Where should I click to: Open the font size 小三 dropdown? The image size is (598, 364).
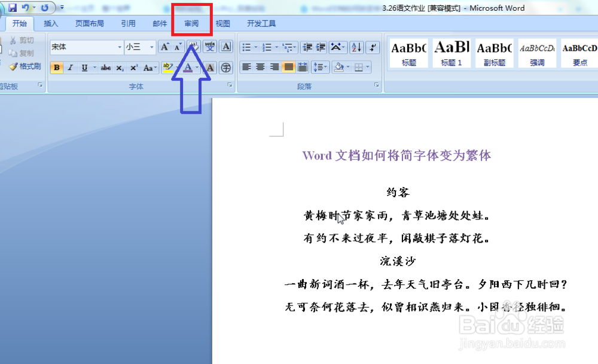(152, 46)
